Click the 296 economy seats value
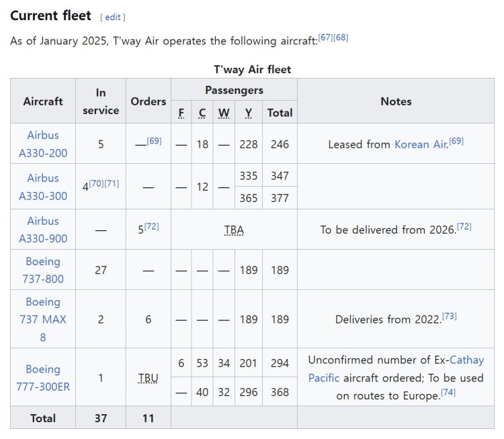 pyautogui.click(x=249, y=392)
